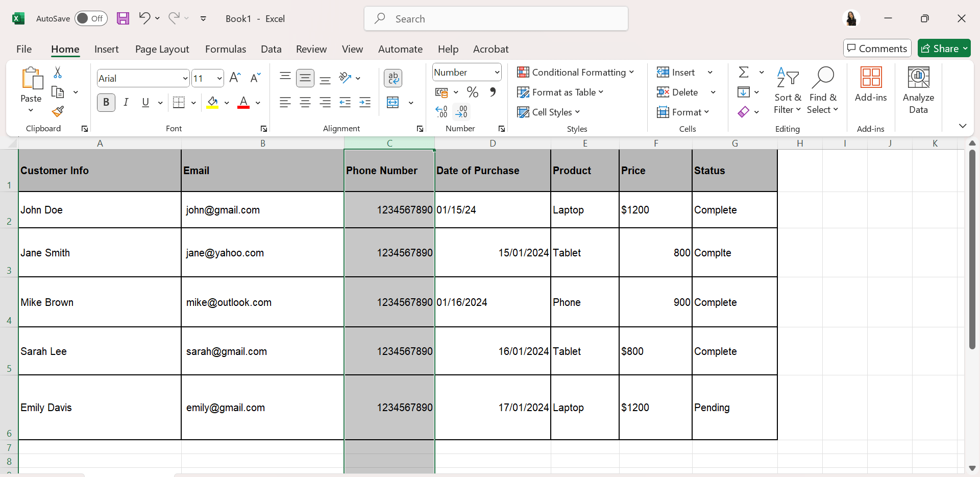
Task: Click the Save icon in title bar
Action: coord(123,19)
